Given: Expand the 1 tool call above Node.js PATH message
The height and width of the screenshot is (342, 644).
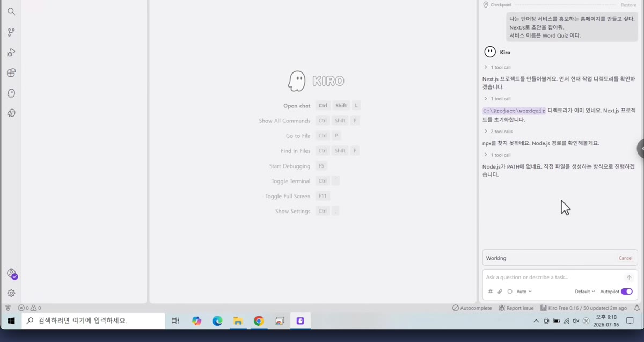Looking at the screenshot, I should coord(497,155).
